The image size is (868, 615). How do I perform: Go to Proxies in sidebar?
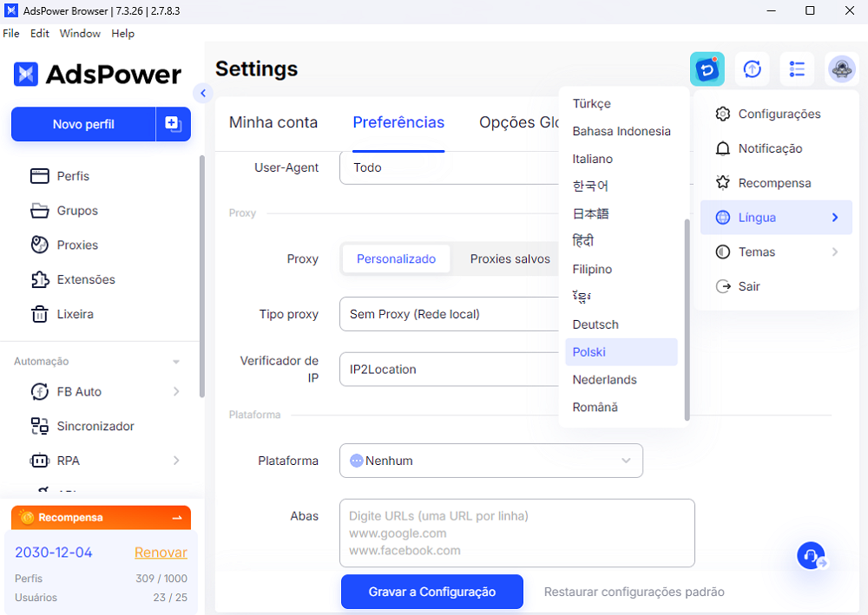tap(77, 245)
